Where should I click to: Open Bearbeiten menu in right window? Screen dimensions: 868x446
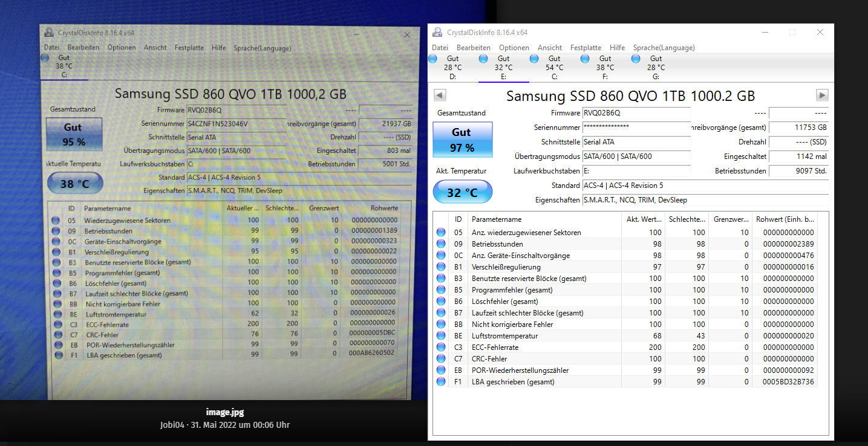(474, 48)
